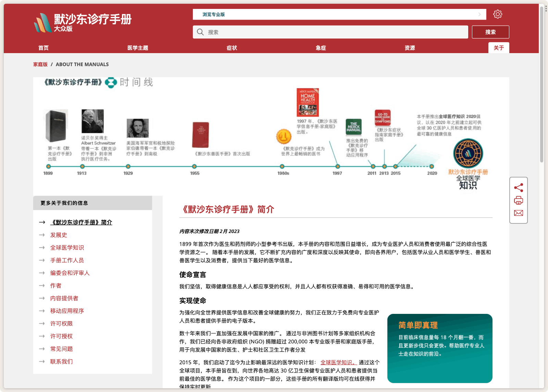Image resolution: width=548 pixels, height=392 pixels.
Task: Click the print icon on the right panel
Action: (519, 200)
